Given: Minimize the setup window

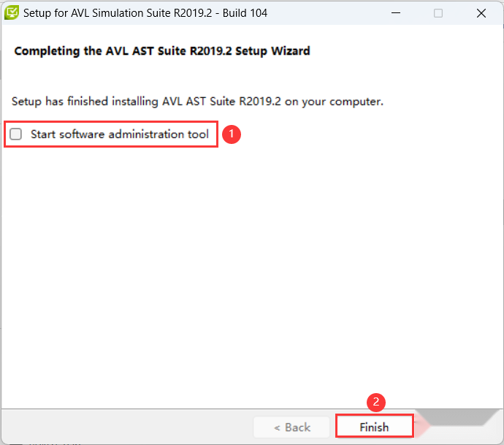Looking at the screenshot, I should coord(396,13).
